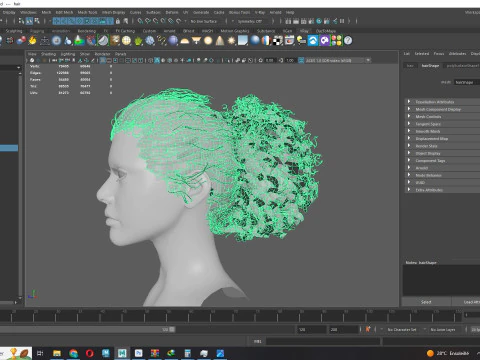The image size is (480, 360).
Task: Open the Shading panel menu
Action: pos(48,54)
